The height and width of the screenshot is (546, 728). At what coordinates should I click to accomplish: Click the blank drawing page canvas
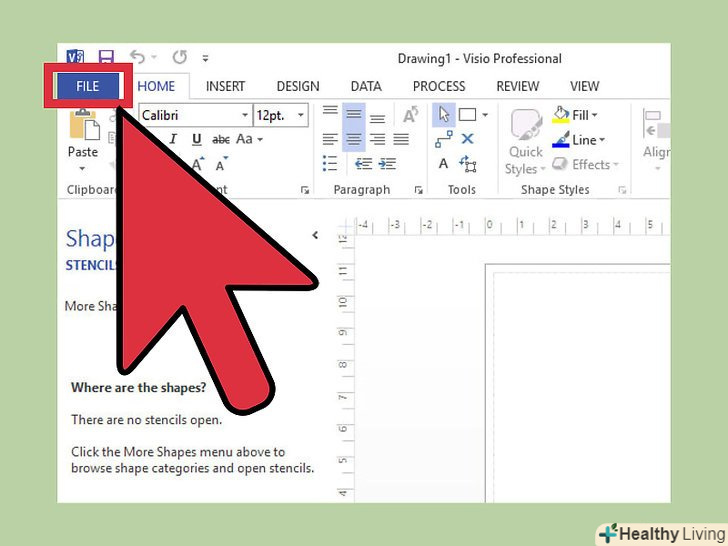click(x=580, y=385)
